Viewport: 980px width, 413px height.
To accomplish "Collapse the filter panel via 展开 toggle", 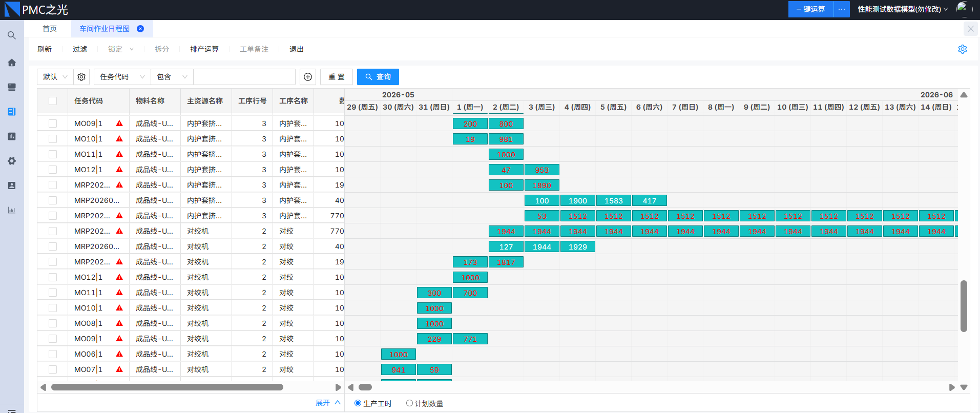I will pos(328,403).
